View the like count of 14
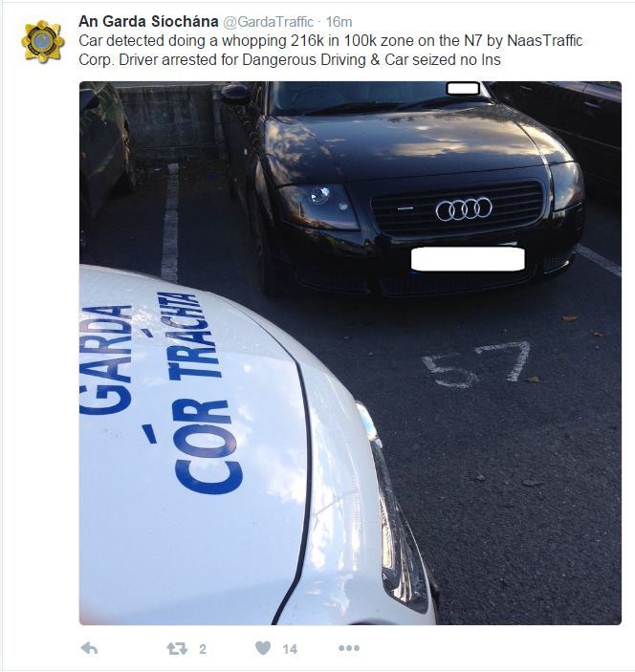This screenshot has height=672, width=635. (x=290, y=649)
